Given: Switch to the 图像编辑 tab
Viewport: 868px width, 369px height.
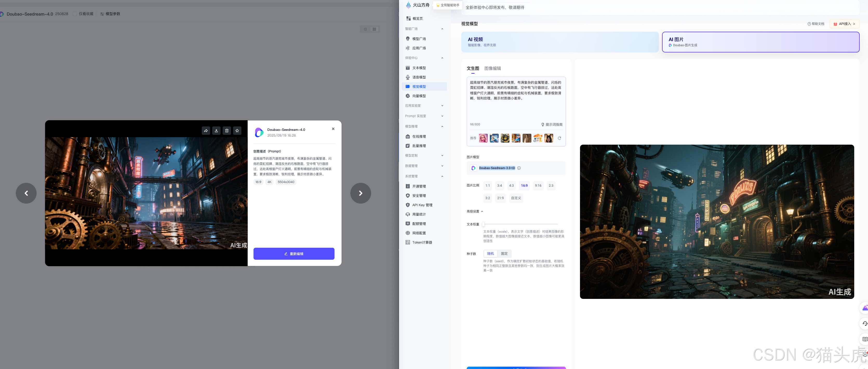Looking at the screenshot, I should click(x=492, y=68).
